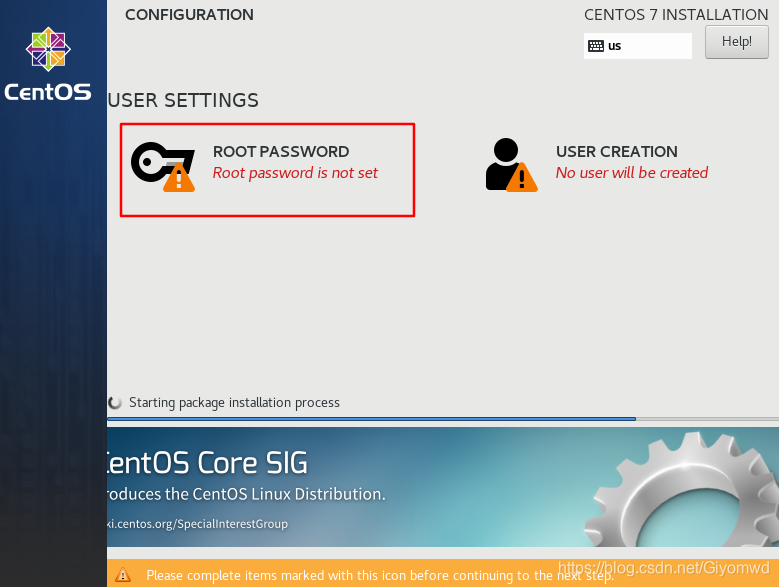The image size is (779, 587).
Task: Click the 'Please complete items marked' warning message
Action: pyautogui.click(x=380, y=576)
